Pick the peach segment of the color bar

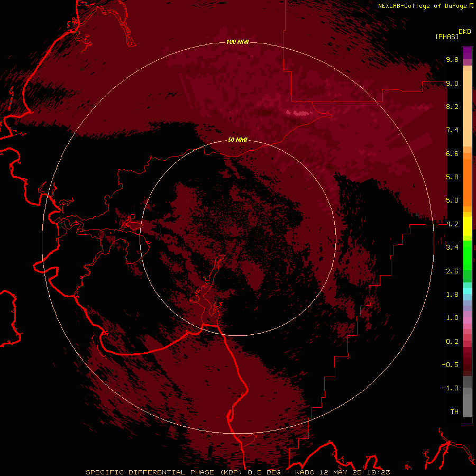coord(467,108)
